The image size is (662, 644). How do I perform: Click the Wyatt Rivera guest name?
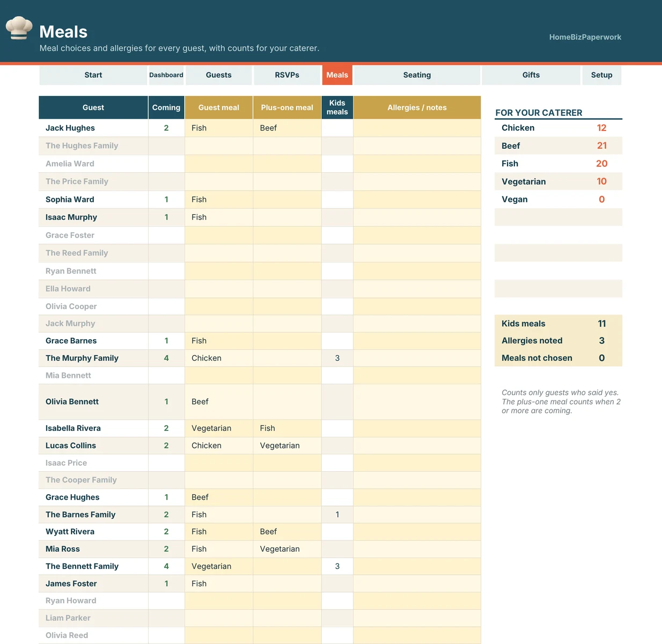(x=70, y=532)
